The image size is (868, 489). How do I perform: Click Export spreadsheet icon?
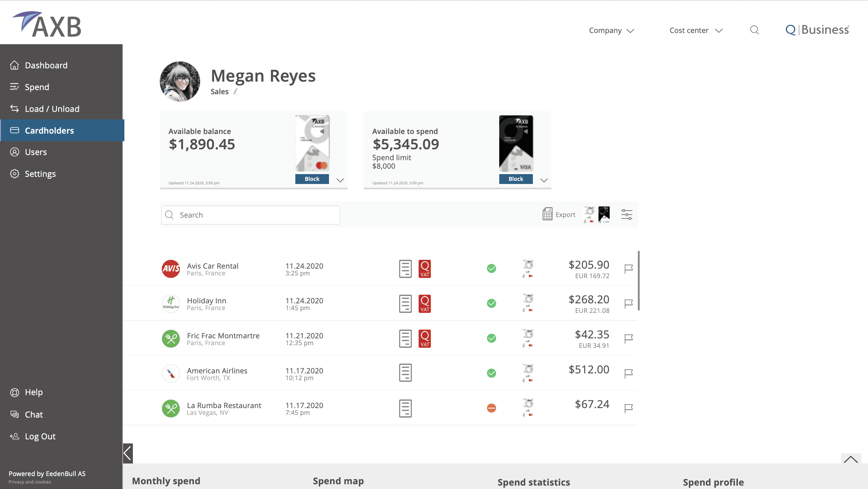tap(547, 214)
